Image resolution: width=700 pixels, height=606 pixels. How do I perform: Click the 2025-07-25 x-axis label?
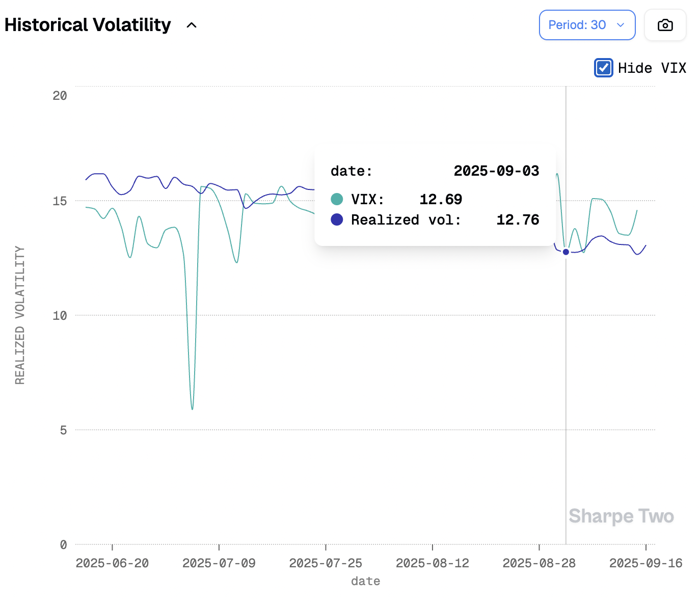click(326, 563)
